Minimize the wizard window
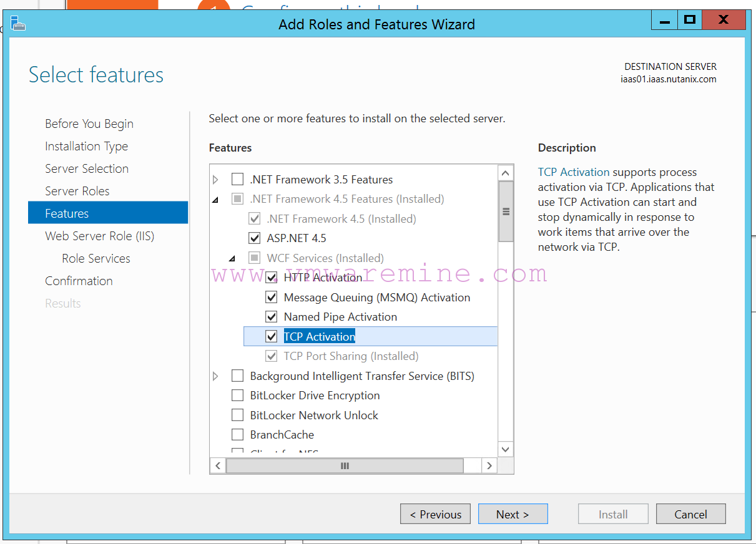Screen dimensions: 756x544 pos(664,20)
